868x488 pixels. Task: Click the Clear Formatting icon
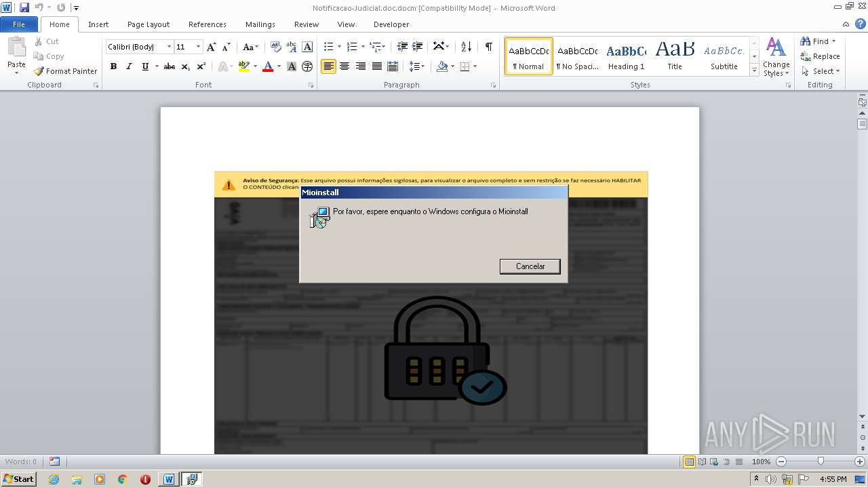[275, 47]
